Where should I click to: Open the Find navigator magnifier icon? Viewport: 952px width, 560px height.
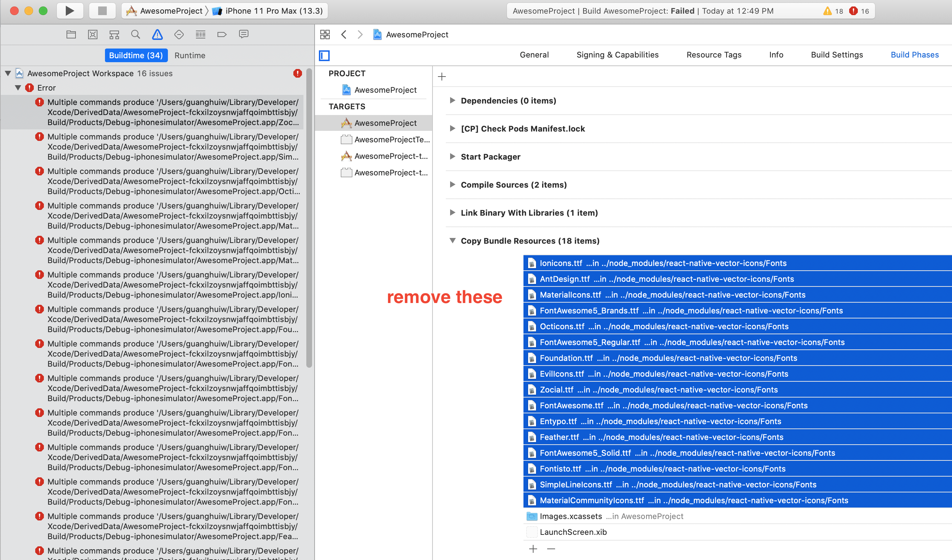coord(136,35)
